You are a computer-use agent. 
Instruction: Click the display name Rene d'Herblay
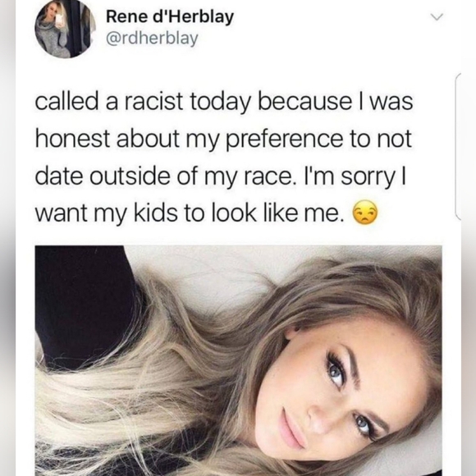170,16
